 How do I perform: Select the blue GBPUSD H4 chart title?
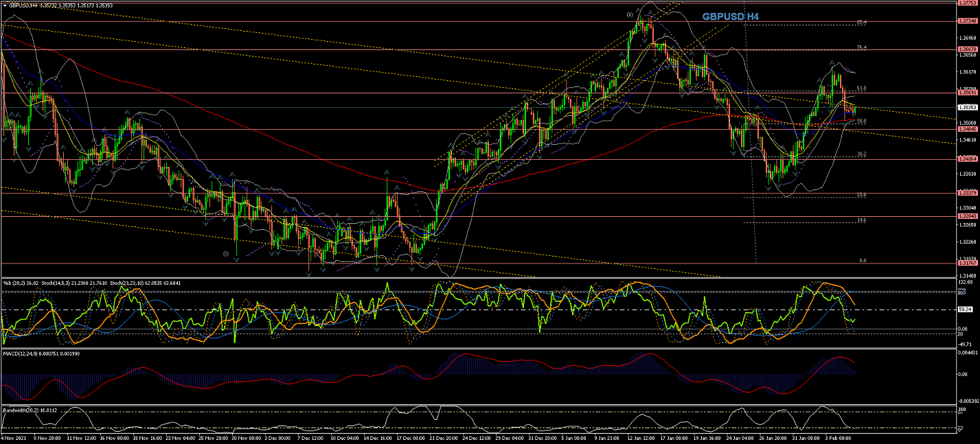[730, 16]
